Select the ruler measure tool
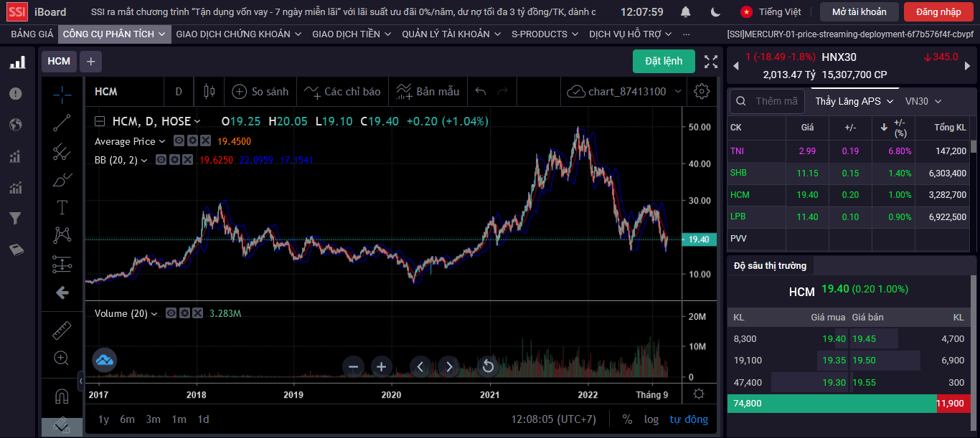980x438 pixels. pos(62,330)
